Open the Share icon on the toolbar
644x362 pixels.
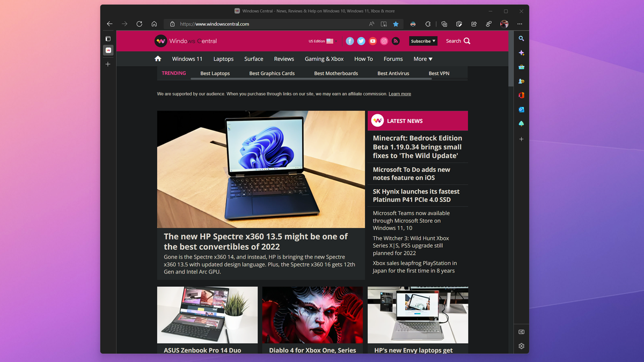pyautogui.click(x=474, y=24)
